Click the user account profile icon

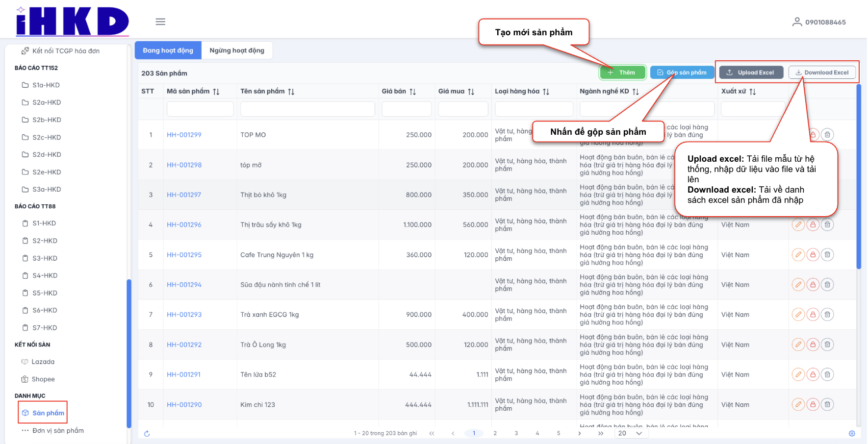coord(797,22)
